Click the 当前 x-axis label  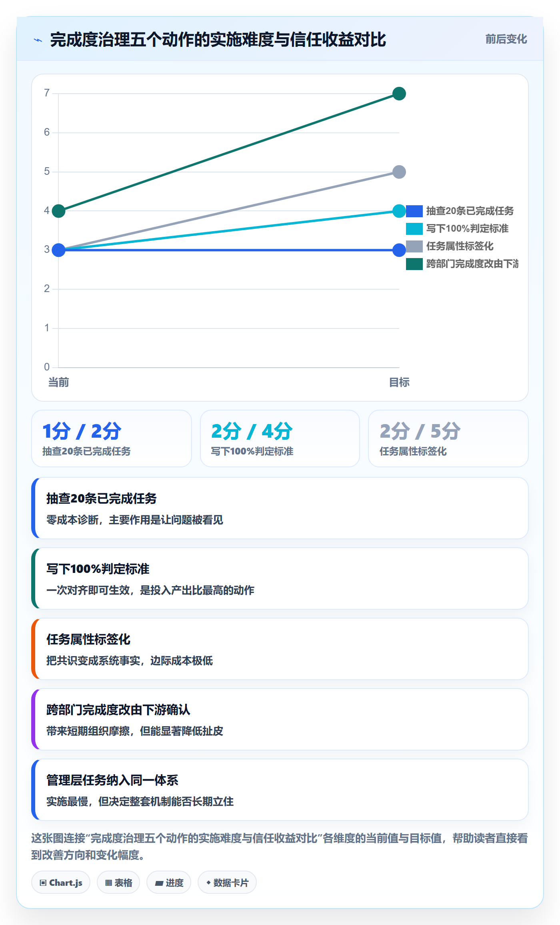click(x=58, y=382)
